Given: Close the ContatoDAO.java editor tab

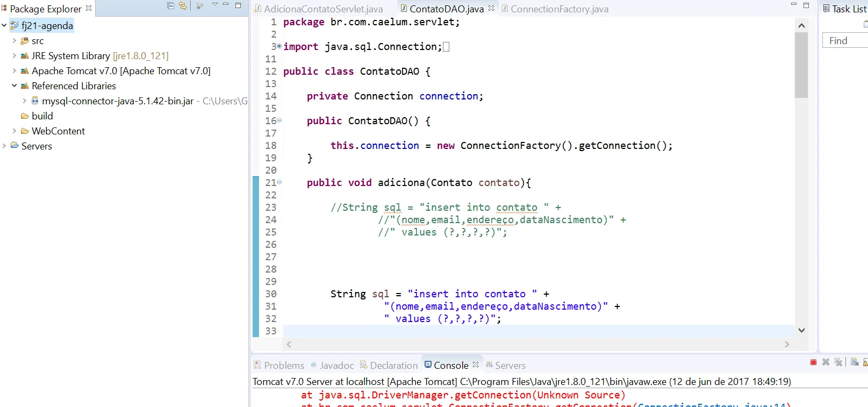Looking at the screenshot, I should tap(491, 8).
